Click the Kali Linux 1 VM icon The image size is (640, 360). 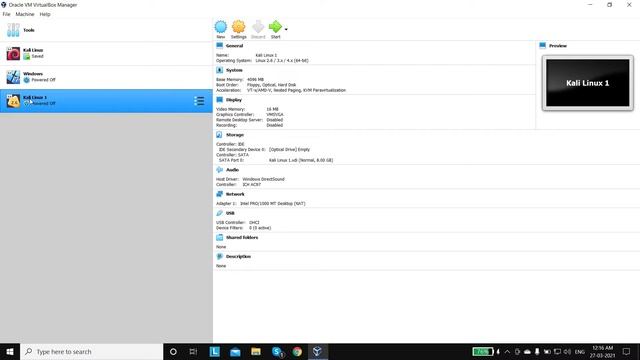pos(13,101)
